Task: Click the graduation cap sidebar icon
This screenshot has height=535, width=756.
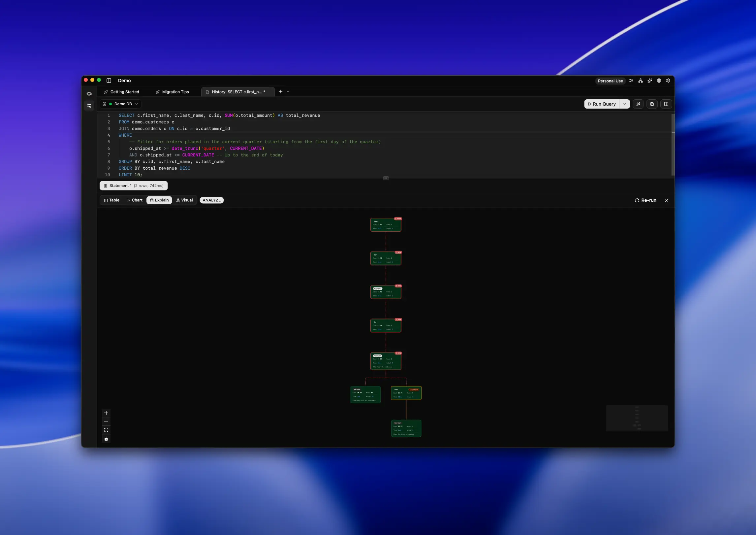Action: click(x=89, y=94)
